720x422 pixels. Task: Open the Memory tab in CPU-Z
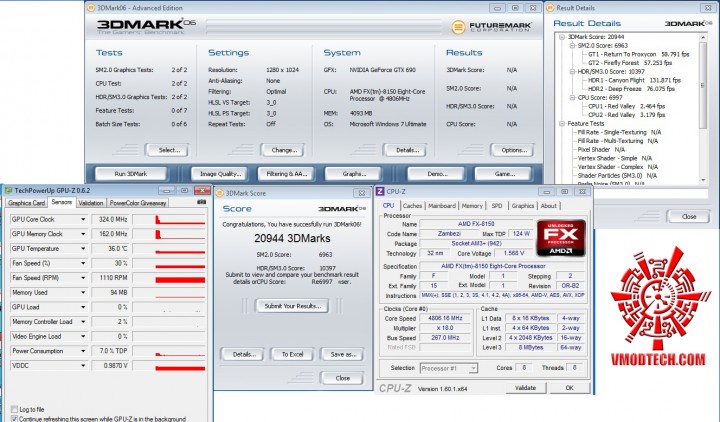pyautogui.click(x=472, y=206)
